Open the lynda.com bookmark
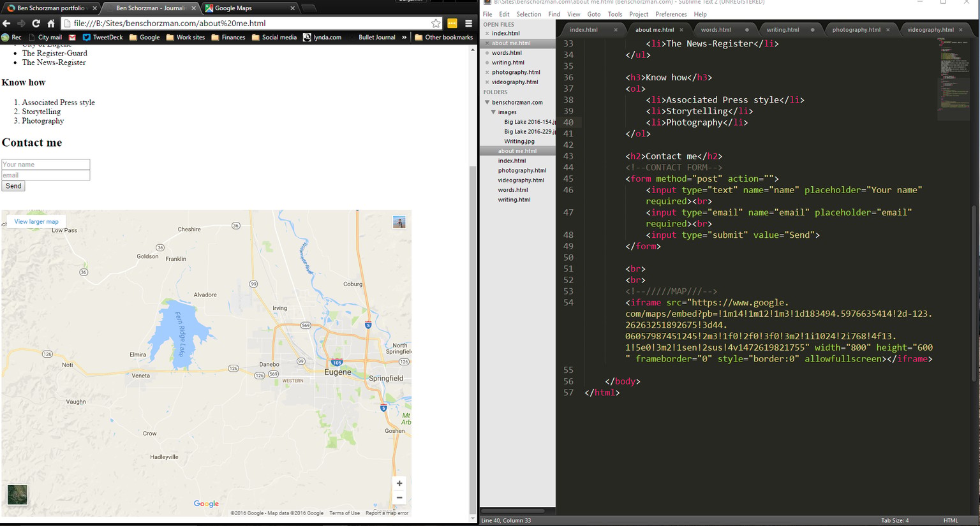 322,37
